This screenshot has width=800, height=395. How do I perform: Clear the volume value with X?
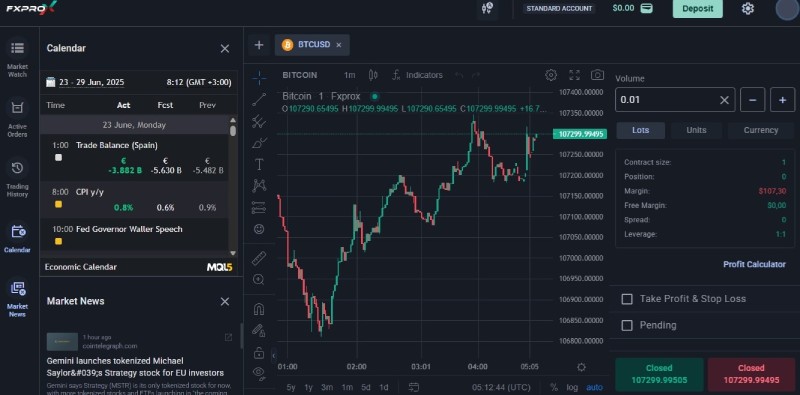point(724,100)
